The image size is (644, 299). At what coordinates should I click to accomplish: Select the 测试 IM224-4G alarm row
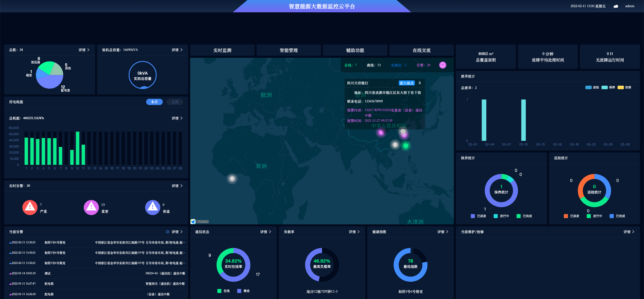pos(96,273)
